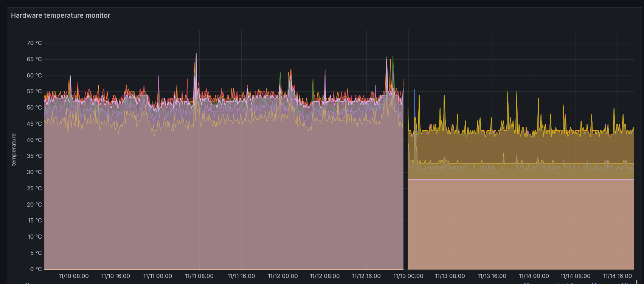Select the 11/14 16:00 time axis label

617,276
